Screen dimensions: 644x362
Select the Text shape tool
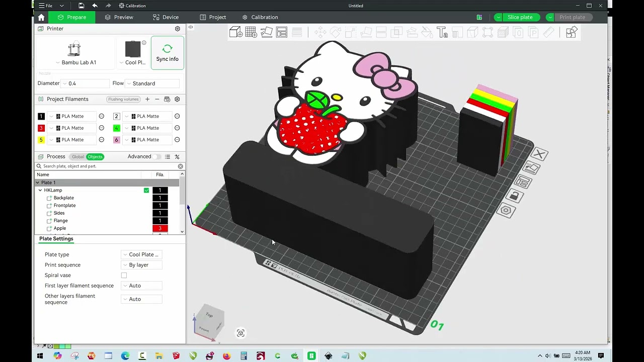[x=442, y=33]
